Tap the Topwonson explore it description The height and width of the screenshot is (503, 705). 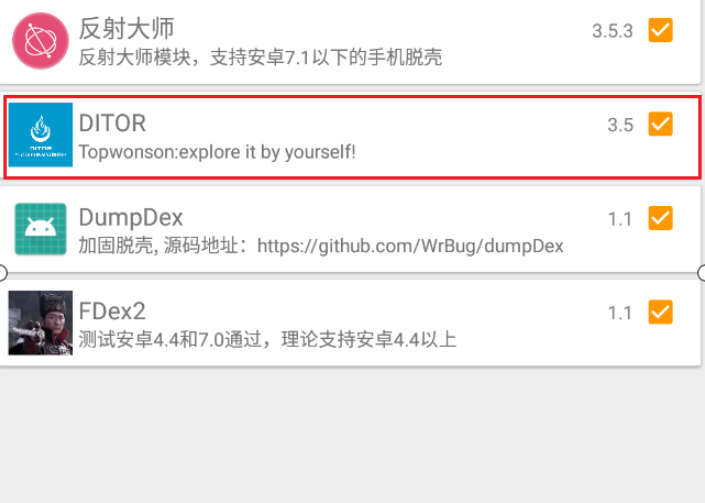217,152
